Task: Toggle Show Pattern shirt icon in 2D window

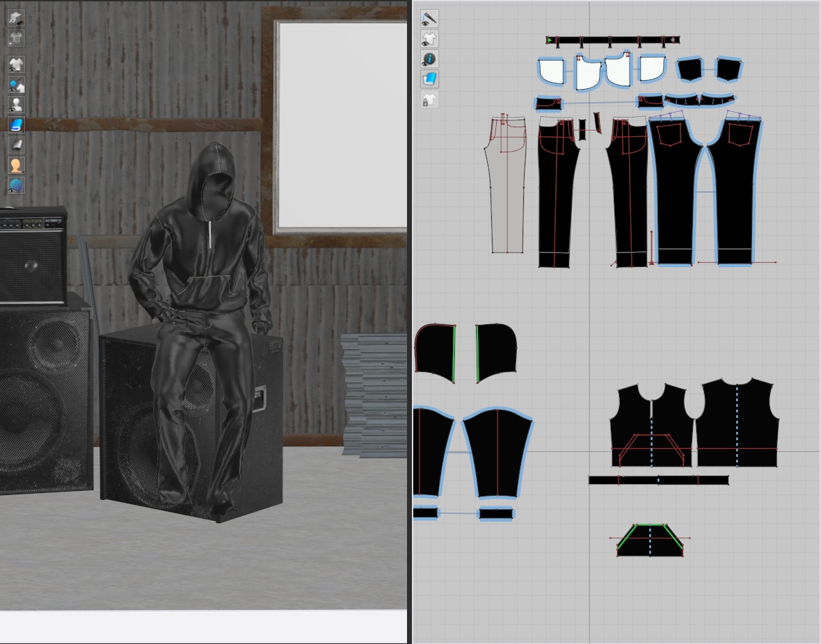Action: click(x=429, y=39)
